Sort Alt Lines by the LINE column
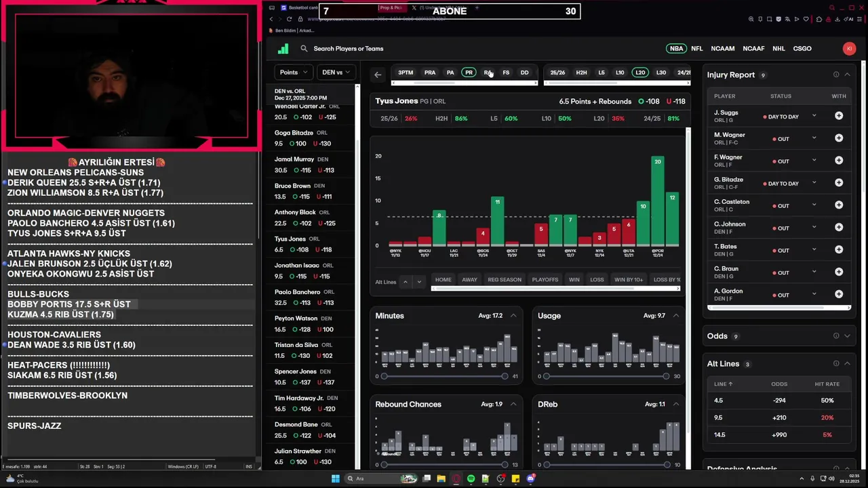The image size is (868, 488). coord(724,384)
